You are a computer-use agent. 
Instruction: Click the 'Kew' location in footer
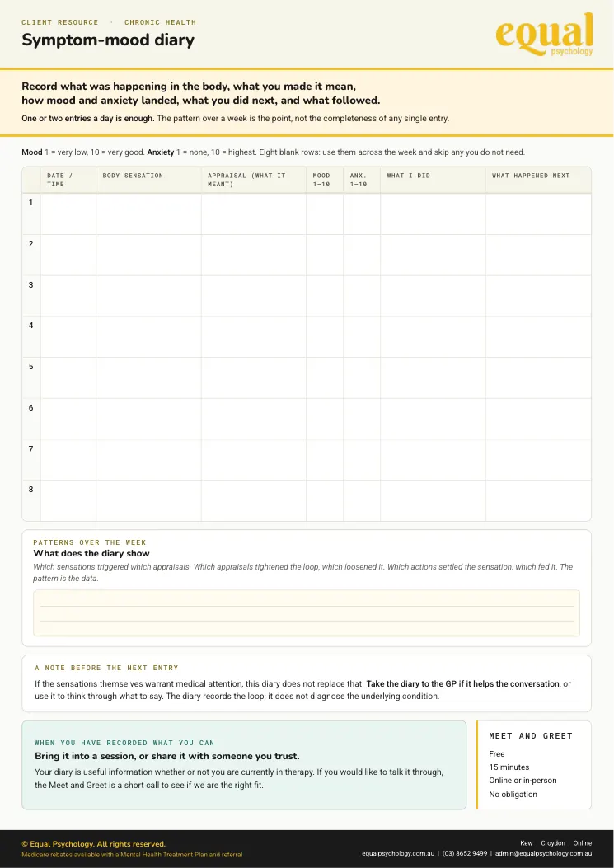click(526, 843)
